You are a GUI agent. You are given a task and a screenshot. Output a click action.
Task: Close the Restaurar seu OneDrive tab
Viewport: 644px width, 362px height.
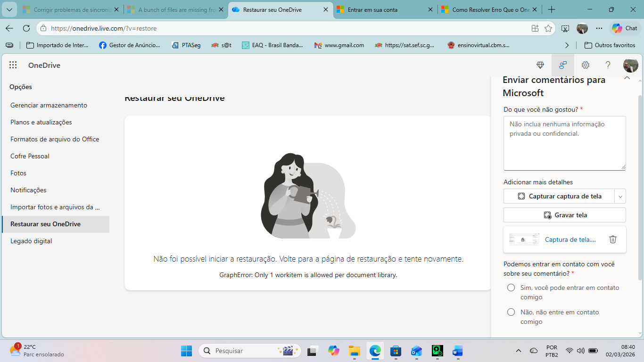click(x=326, y=9)
